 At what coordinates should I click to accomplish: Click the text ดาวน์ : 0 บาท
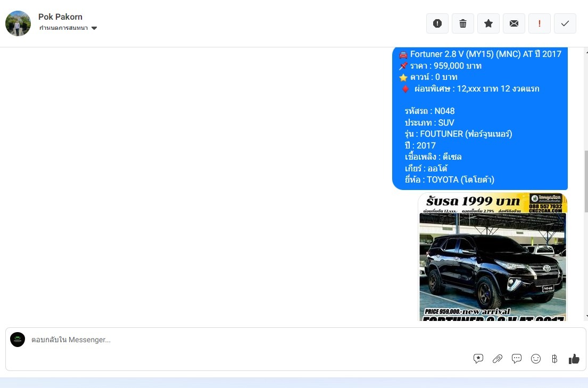click(434, 77)
